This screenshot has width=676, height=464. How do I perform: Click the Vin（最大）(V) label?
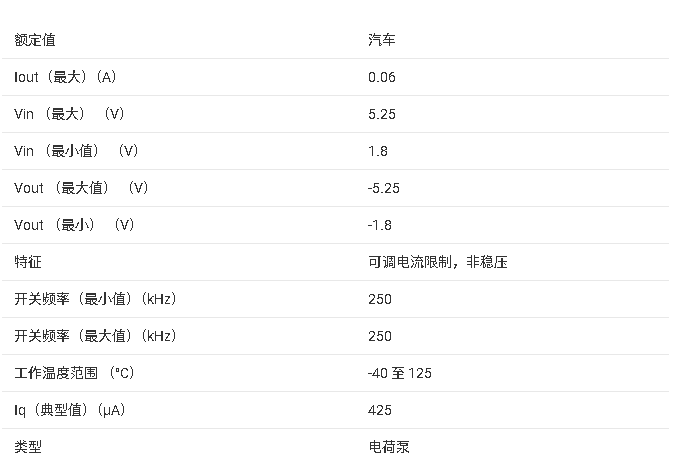pos(69,114)
